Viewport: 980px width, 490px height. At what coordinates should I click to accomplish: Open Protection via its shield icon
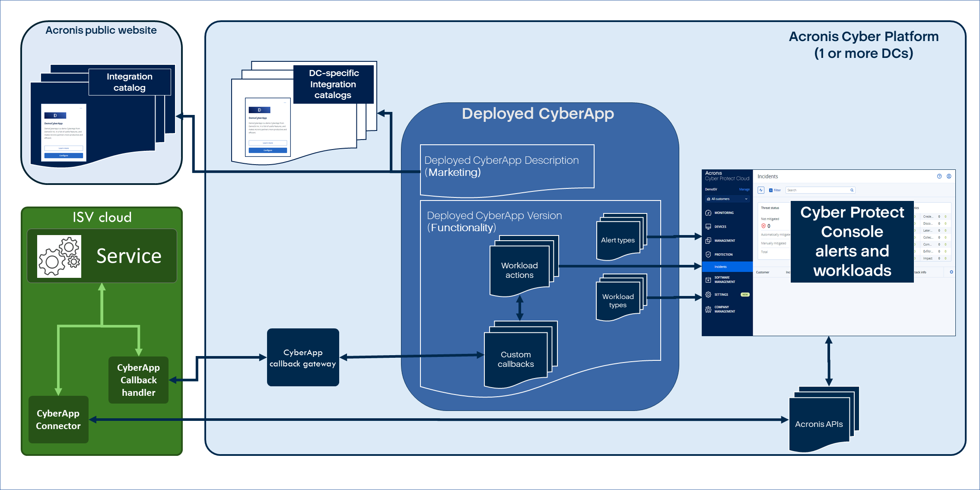pos(708,255)
